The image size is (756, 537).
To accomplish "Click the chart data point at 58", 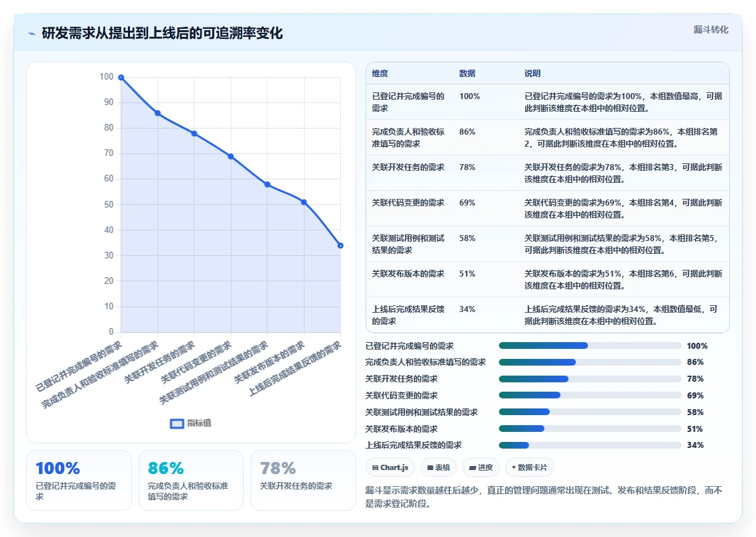I will pos(268,185).
